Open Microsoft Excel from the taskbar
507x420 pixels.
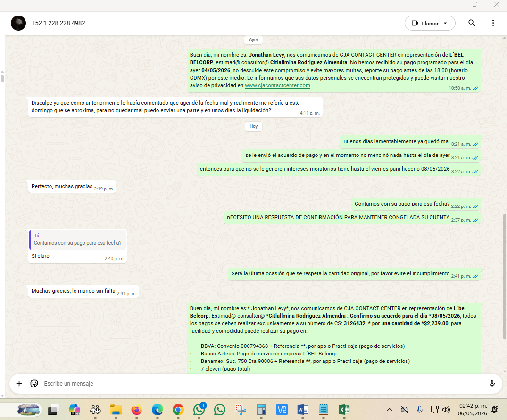(344, 410)
